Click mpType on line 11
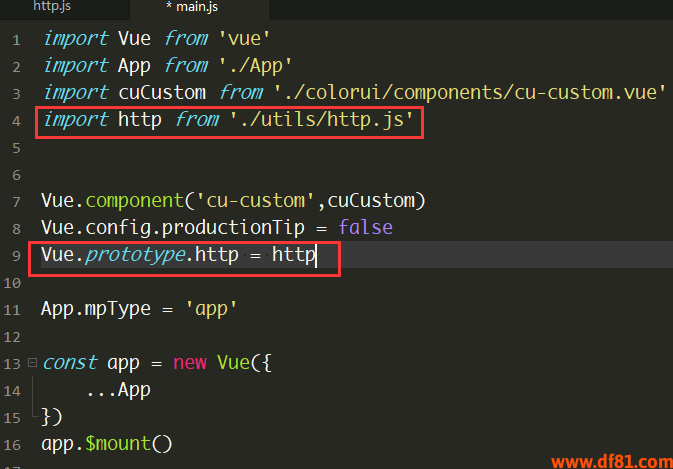Viewport: 673px width, 469px height. tap(118, 309)
